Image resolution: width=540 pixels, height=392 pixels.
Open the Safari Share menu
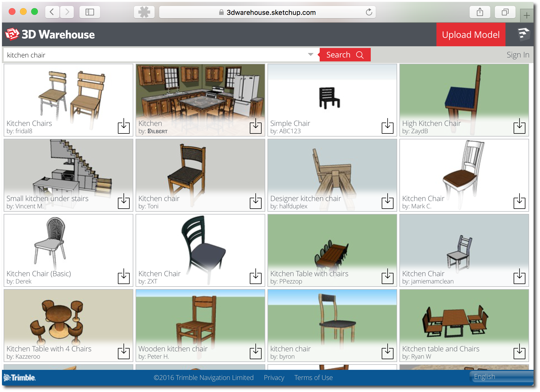click(x=480, y=12)
